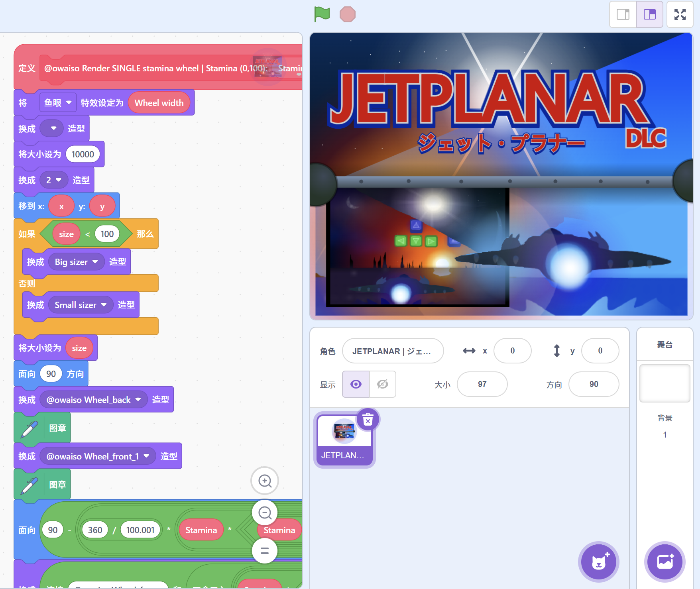Edit the sprite size field showing 97
The width and height of the screenshot is (700, 589).
click(482, 384)
